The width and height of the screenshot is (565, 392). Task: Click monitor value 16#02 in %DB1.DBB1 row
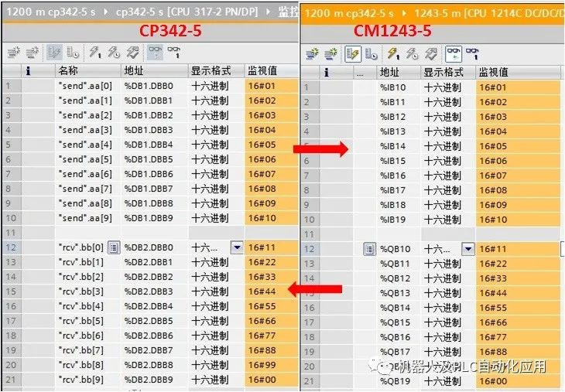pyautogui.click(x=272, y=101)
